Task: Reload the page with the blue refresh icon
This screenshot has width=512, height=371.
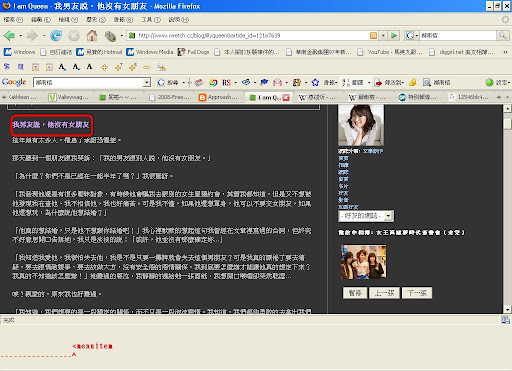Action: click(x=56, y=35)
